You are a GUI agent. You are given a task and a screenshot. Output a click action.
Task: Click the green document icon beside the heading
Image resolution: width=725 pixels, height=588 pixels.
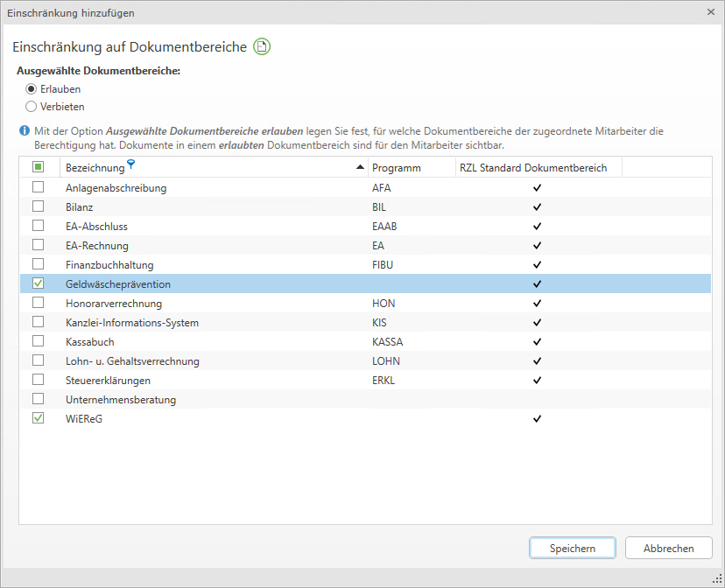262,47
